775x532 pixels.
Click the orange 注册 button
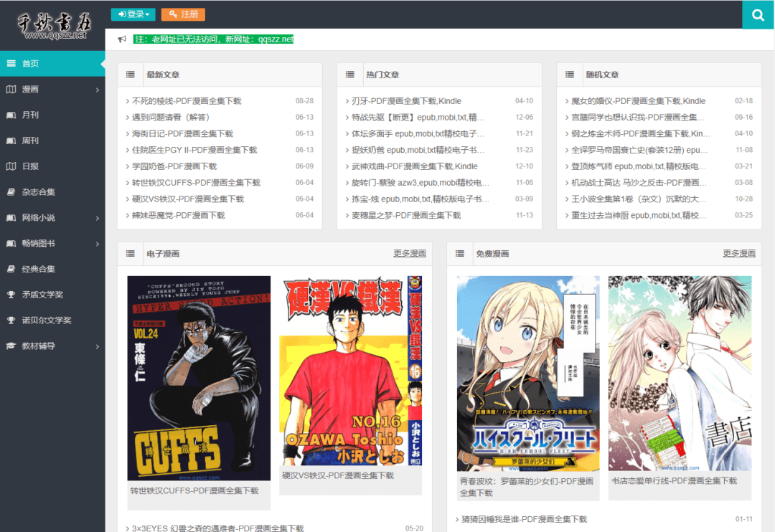click(x=183, y=14)
